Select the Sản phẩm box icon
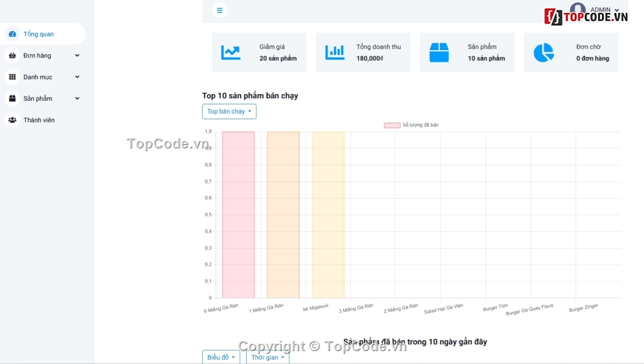The image size is (644, 364). [12, 98]
